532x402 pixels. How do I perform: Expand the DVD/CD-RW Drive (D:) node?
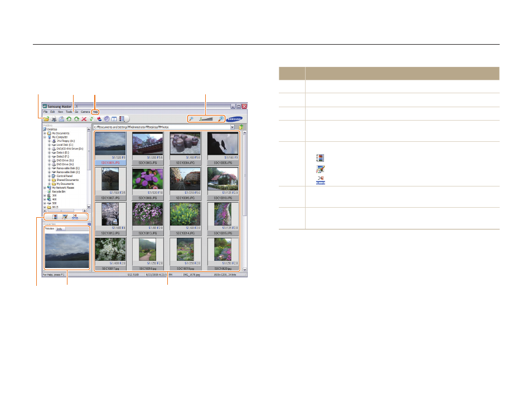coord(49,149)
